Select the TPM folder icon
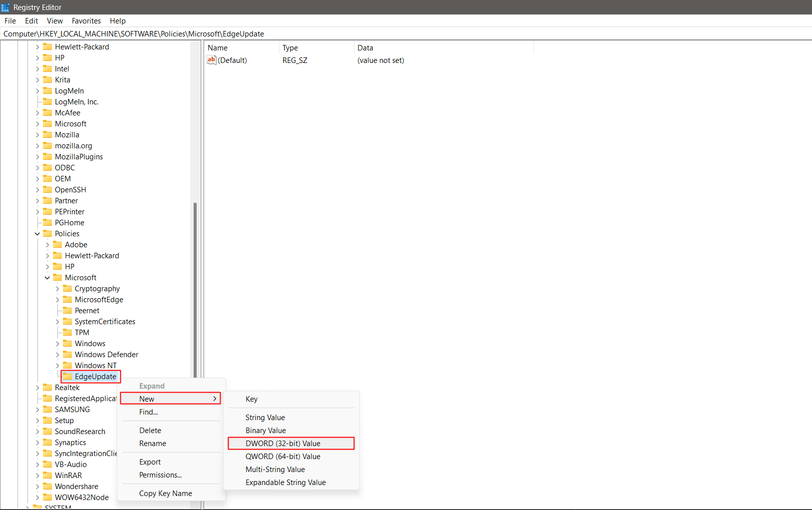812x510 pixels. [68, 332]
